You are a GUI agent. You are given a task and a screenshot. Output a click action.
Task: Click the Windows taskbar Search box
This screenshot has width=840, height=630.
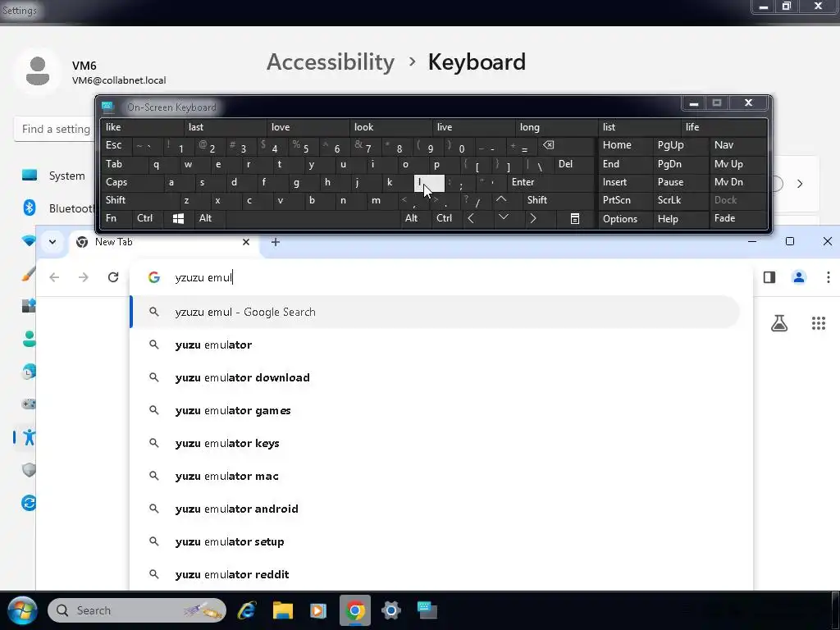[137, 610]
